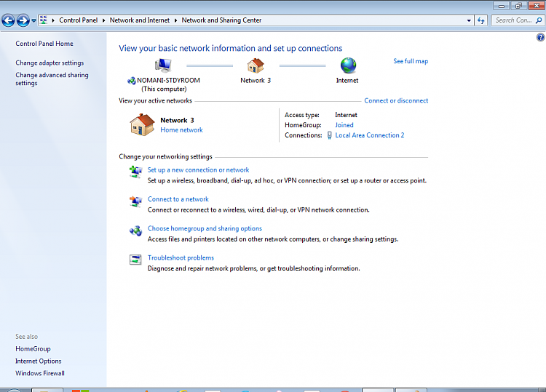Click the Network 3 house icon in map

point(256,65)
